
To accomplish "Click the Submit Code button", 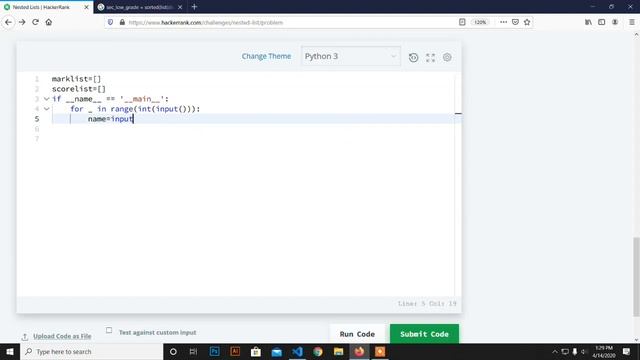I will [424, 334].
